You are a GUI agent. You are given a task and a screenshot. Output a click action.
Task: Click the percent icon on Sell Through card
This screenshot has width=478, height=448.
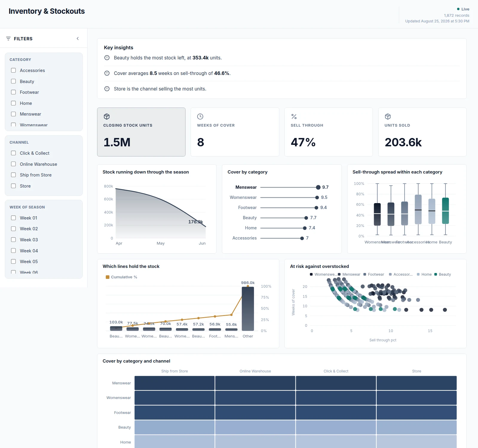tap(294, 116)
